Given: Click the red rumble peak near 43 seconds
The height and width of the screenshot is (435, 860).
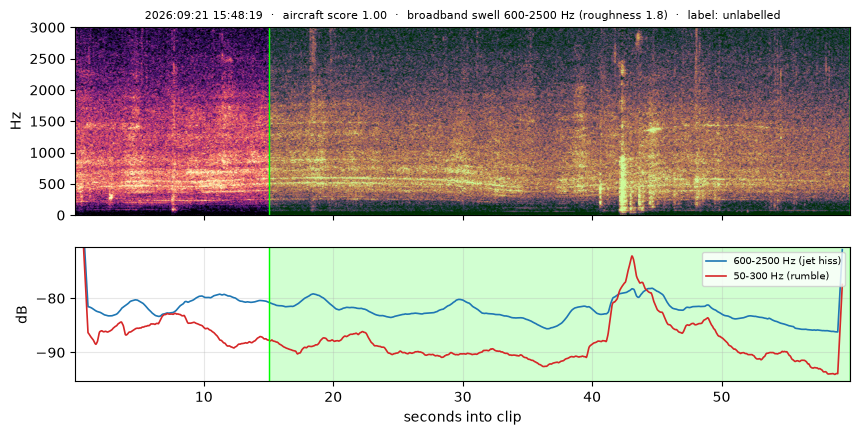Looking at the screenshot, I should pos(632,257).
